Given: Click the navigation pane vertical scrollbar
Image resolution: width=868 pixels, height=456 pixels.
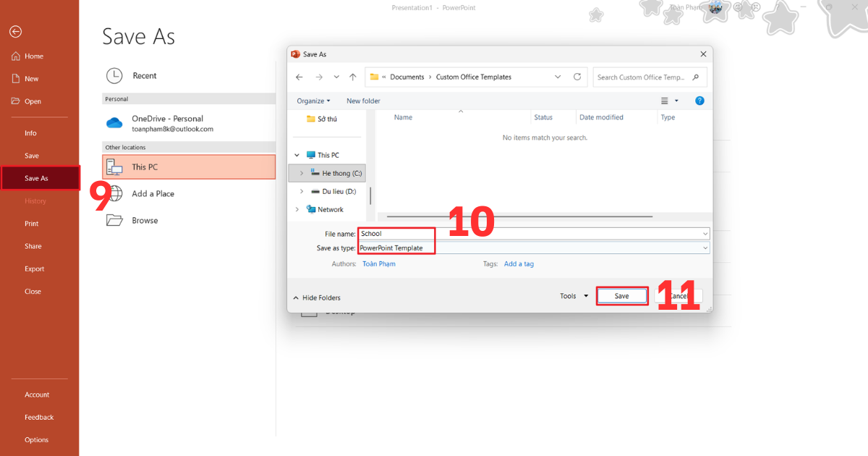Looking at the screenshot, I should 370,195.
